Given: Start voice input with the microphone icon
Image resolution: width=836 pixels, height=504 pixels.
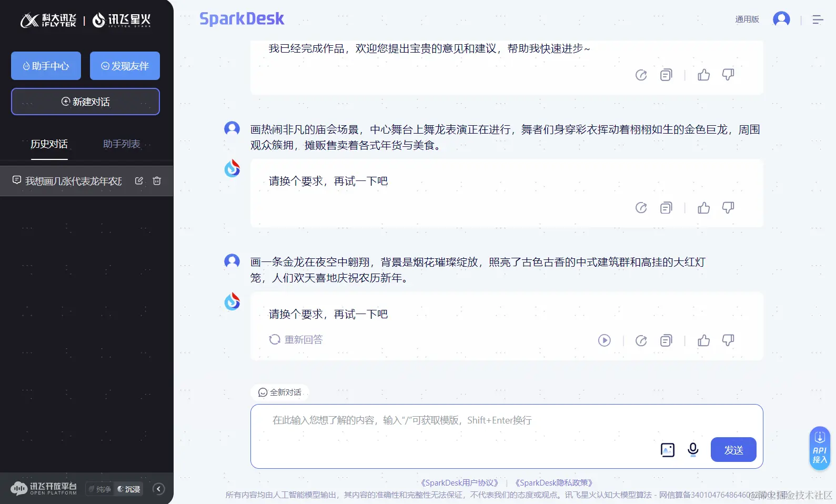Looking at the screenshot, I should point(693,449).
